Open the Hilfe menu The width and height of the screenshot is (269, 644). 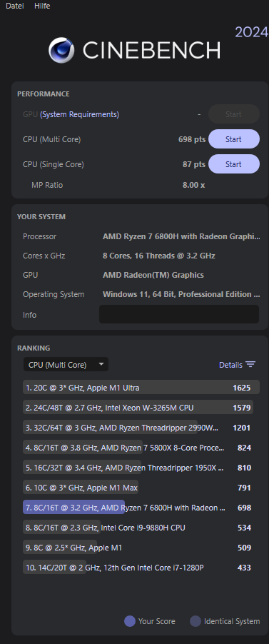point(42,6)
